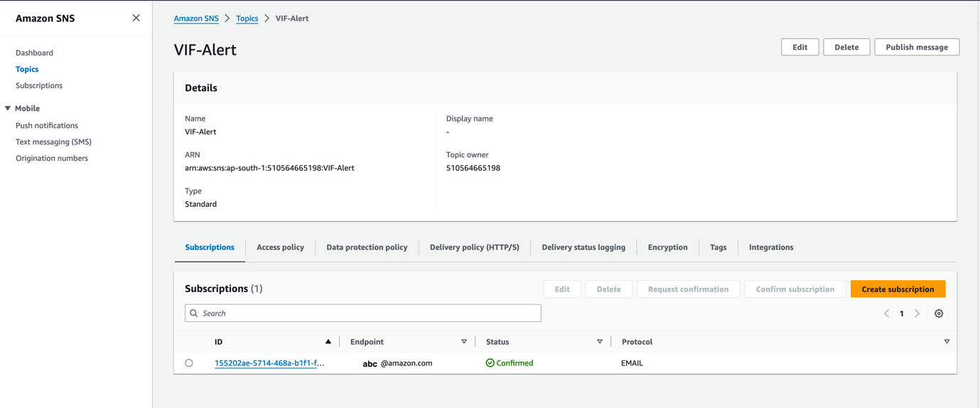Click the Confirmed status text
This screenshot has height=408, width=980.
click(x=515, y=363)
